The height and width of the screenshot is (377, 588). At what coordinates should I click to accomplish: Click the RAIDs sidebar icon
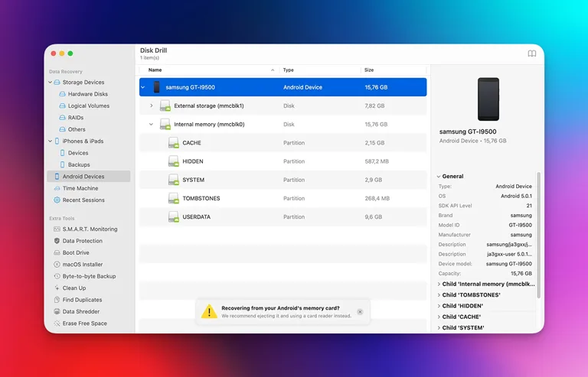(x=63, y=118)
